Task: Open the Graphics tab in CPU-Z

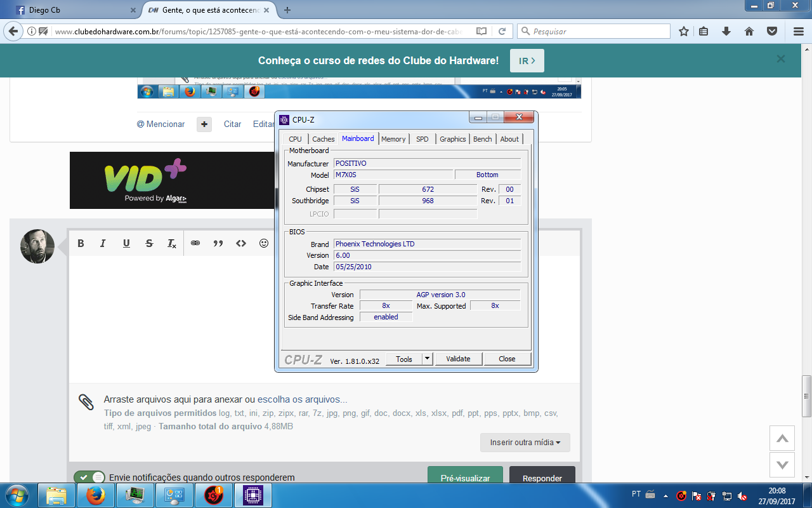Action: coord(453,139)
